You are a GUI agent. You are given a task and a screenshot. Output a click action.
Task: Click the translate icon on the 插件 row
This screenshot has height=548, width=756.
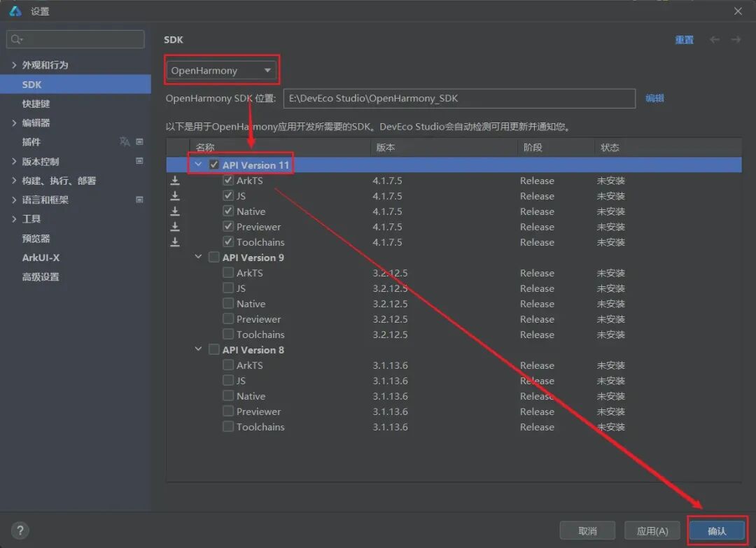[125, 141]
